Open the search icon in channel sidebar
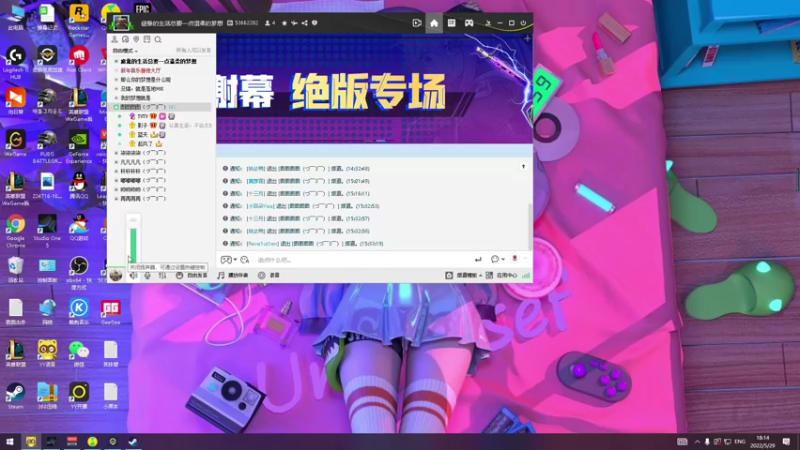 coord(158,39)
